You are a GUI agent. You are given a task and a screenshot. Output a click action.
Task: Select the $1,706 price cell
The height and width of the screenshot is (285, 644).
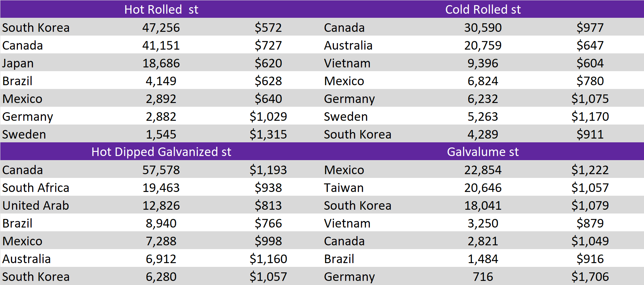tap(590, 277)
